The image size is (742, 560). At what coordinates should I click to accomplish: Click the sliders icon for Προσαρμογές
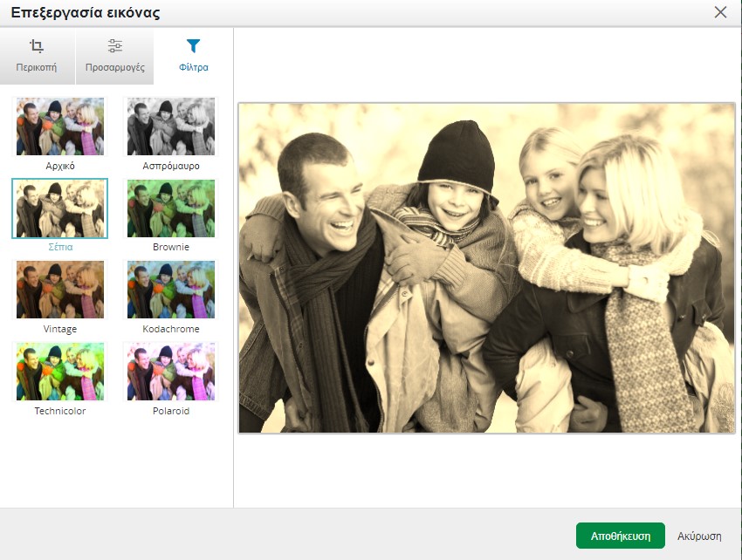(115, 46)
